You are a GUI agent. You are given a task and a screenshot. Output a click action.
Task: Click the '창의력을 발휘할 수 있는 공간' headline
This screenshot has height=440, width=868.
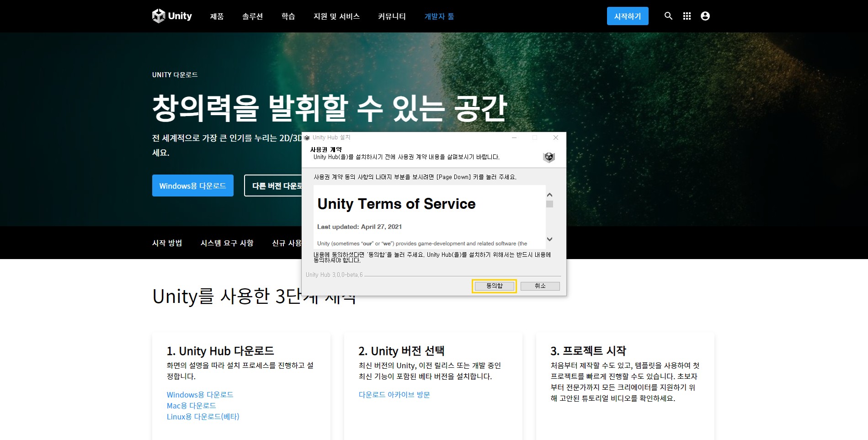point(330,108)
